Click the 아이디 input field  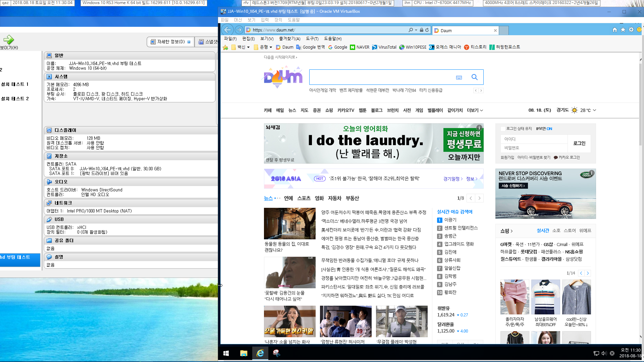(534, 139)
